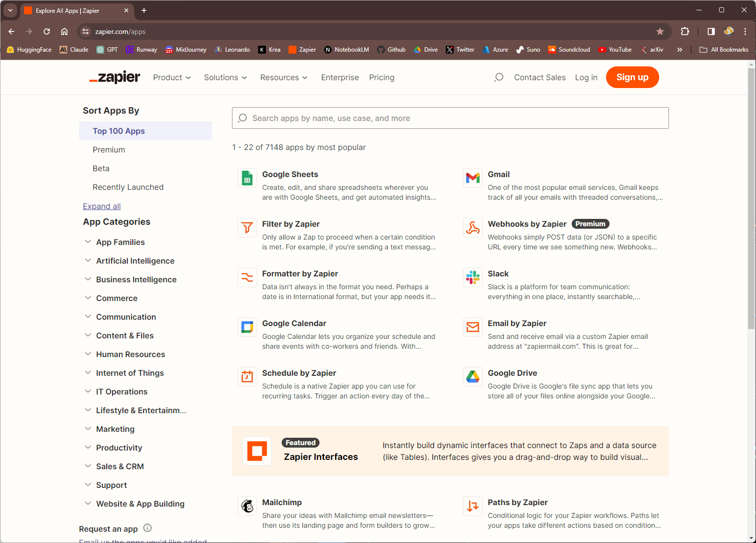Bookmark this page with the star icon
This screenshot has height=543, width=756.
point(660,31)
